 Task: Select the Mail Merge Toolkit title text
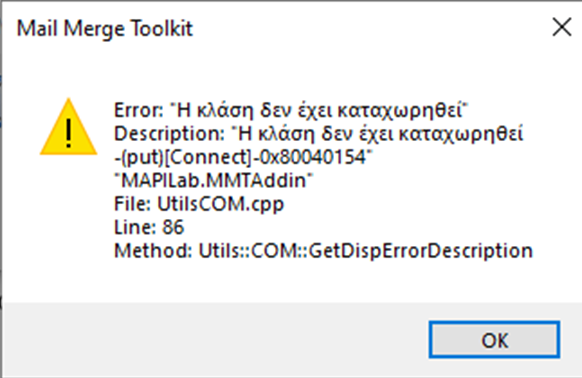pos(105,29)
